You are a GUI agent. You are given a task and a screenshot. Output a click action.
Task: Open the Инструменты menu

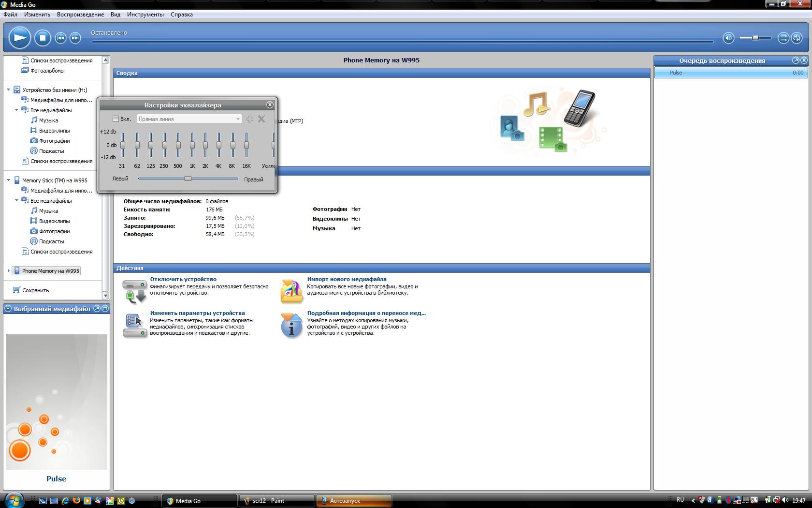(x=145, y=15)
